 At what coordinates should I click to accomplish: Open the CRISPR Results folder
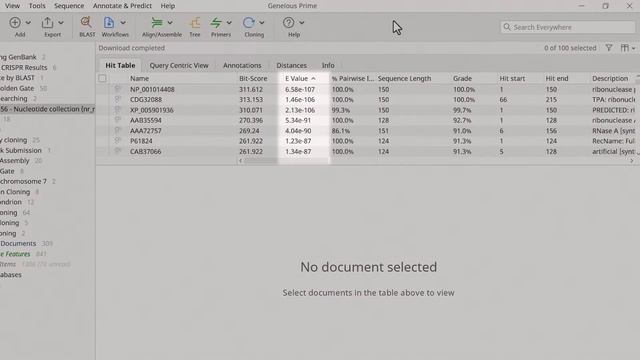[x=24, y=67]
